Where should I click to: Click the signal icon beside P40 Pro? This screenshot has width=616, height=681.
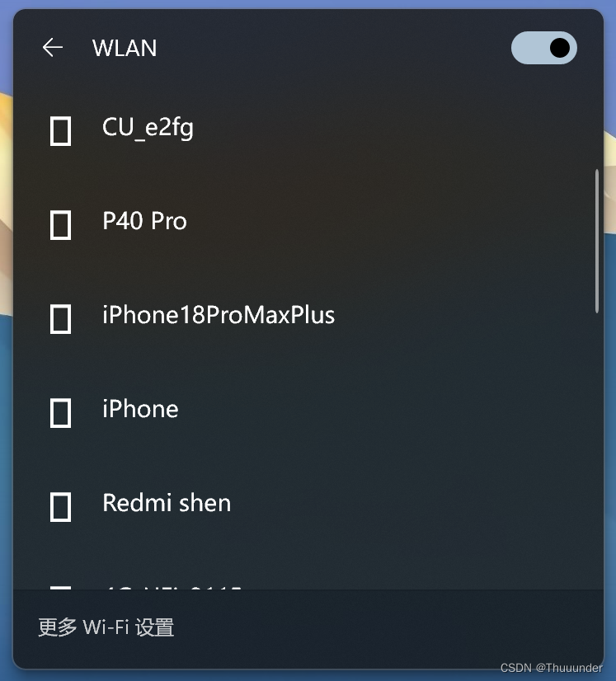pyautogui.click(x=60, y=225)
